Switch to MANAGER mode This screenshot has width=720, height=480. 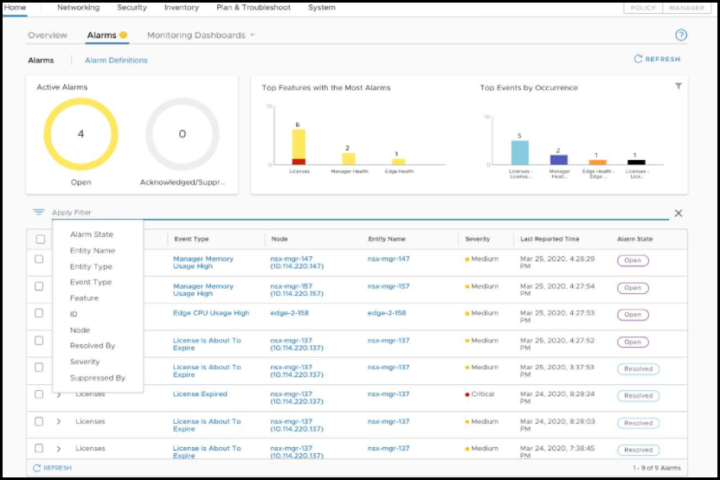tap(686, 8)
